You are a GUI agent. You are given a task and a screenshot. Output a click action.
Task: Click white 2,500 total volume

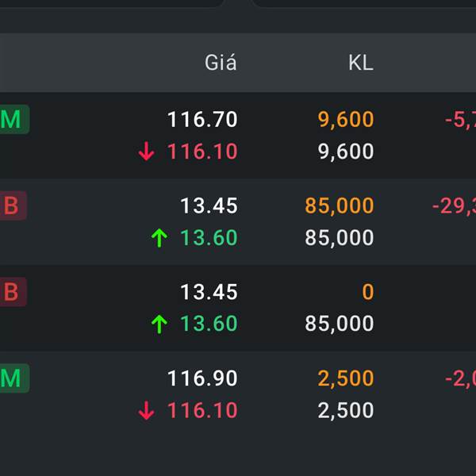[346, 411]
